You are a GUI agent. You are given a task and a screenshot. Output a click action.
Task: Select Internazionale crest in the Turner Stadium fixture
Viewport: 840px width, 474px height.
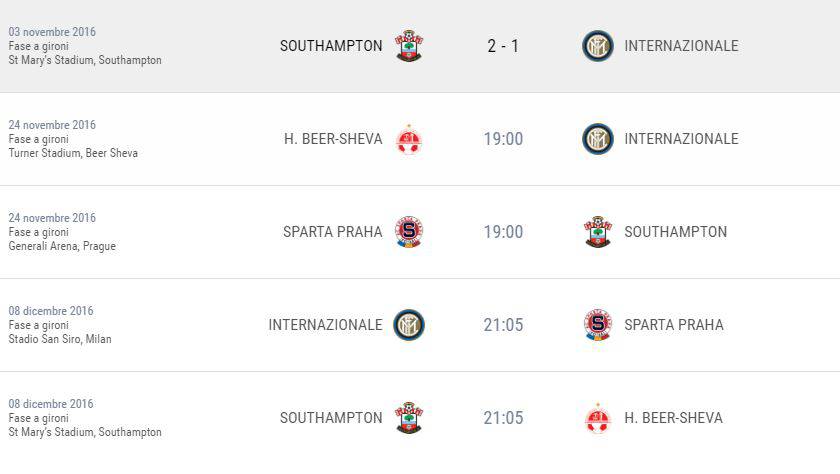click(598, 139)
